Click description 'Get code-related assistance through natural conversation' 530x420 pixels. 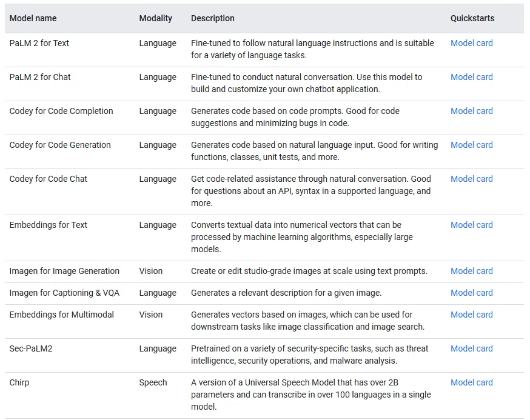311,191
